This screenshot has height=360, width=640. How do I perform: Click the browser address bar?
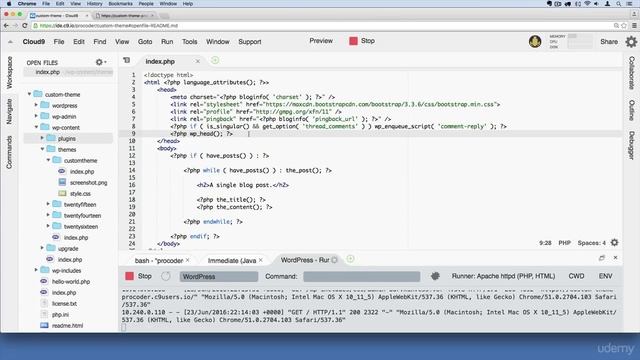[322, 25]
